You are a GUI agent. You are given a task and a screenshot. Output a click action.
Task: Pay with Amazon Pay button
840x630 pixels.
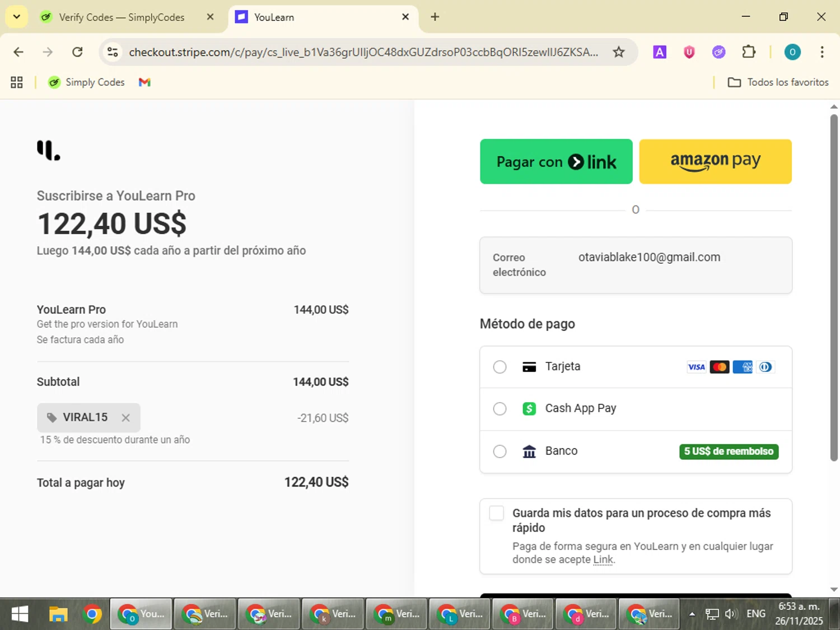coord(715,161)
